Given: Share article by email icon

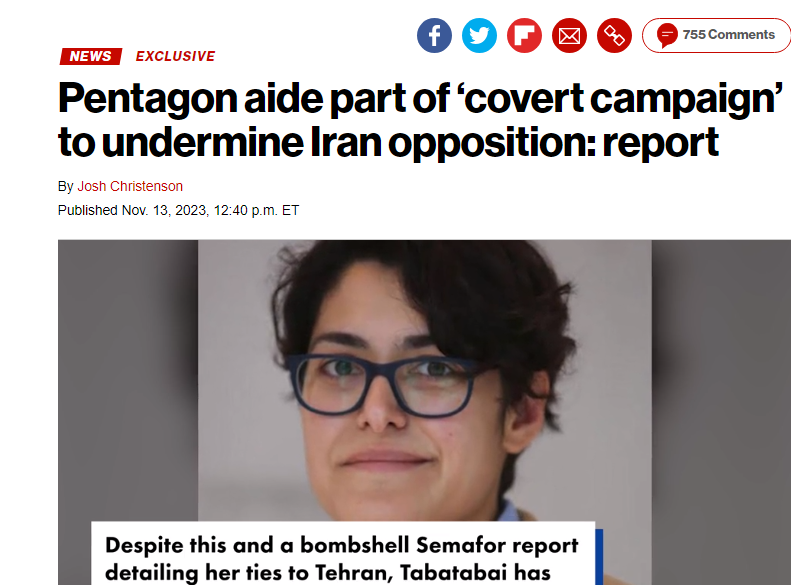Looking at the screenshot, I should [x=569, y=35].
